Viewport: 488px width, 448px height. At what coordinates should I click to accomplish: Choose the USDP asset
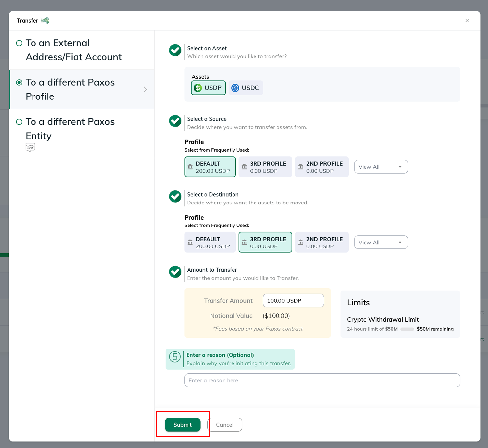click(x=208, y=88)
